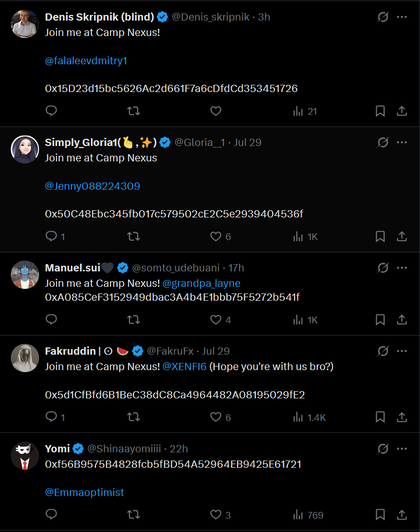Repost Yomi's post
This screenshot has width=420, height=532.
(134, 515)
